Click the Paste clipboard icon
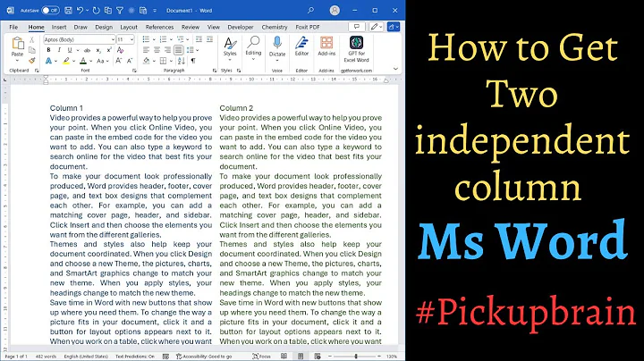Viewport: 644px width, 361px height. tap(17, 43)
